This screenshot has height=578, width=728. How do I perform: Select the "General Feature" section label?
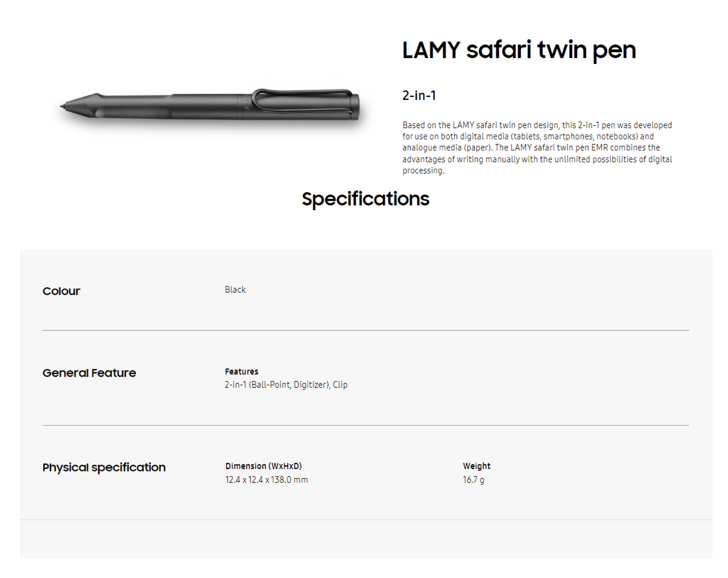pos(89,373)
